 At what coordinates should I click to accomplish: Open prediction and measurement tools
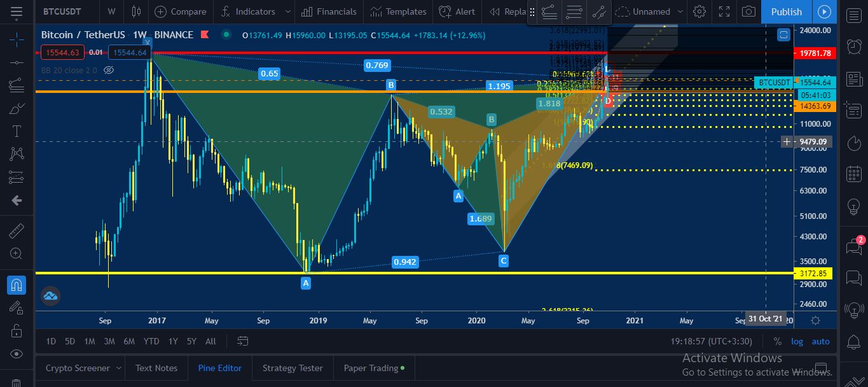point(17,177)
